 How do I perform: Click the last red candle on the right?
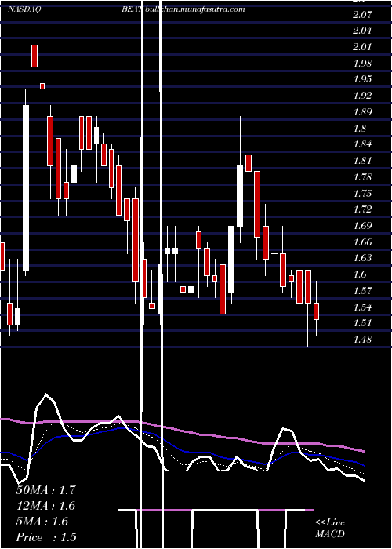click(x=317, y=311)
